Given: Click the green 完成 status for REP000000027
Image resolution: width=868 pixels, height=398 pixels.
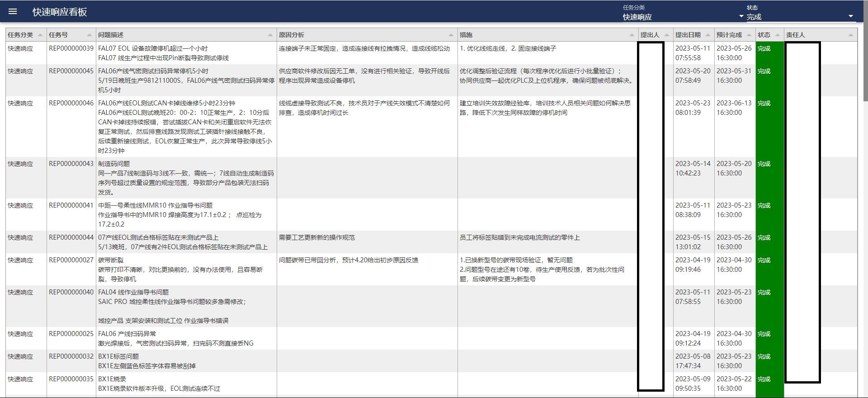Looking at the screenshot, I should (769, 269).
